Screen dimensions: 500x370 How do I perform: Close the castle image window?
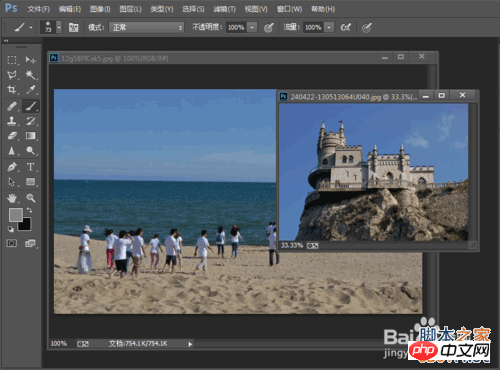[462, 95]
